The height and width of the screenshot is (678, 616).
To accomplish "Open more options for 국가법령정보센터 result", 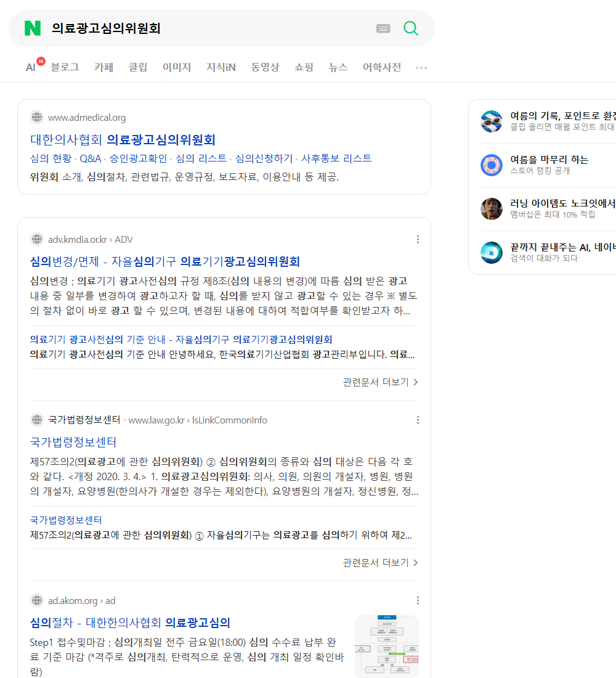I will (x=418, y=420).
